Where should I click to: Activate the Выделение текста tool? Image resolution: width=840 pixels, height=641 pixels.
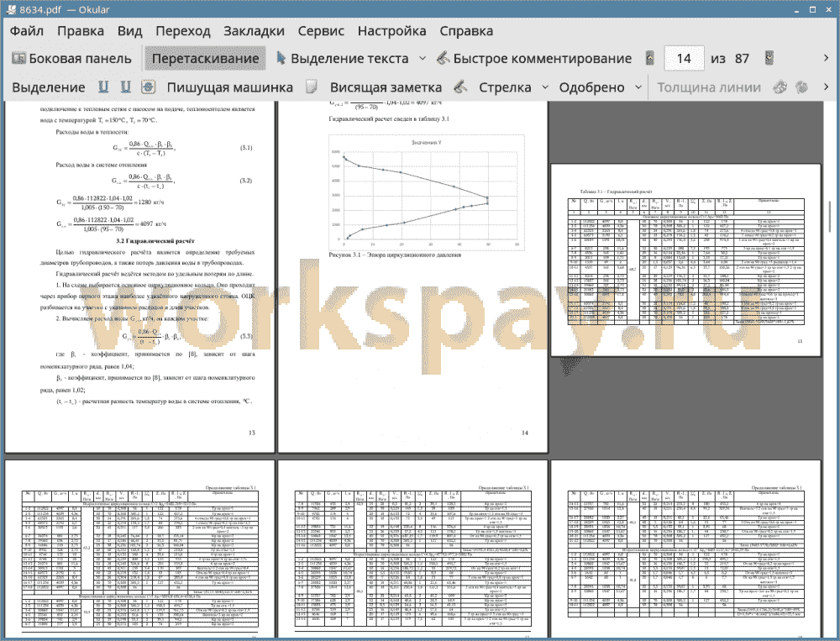[x=343, y=59]
